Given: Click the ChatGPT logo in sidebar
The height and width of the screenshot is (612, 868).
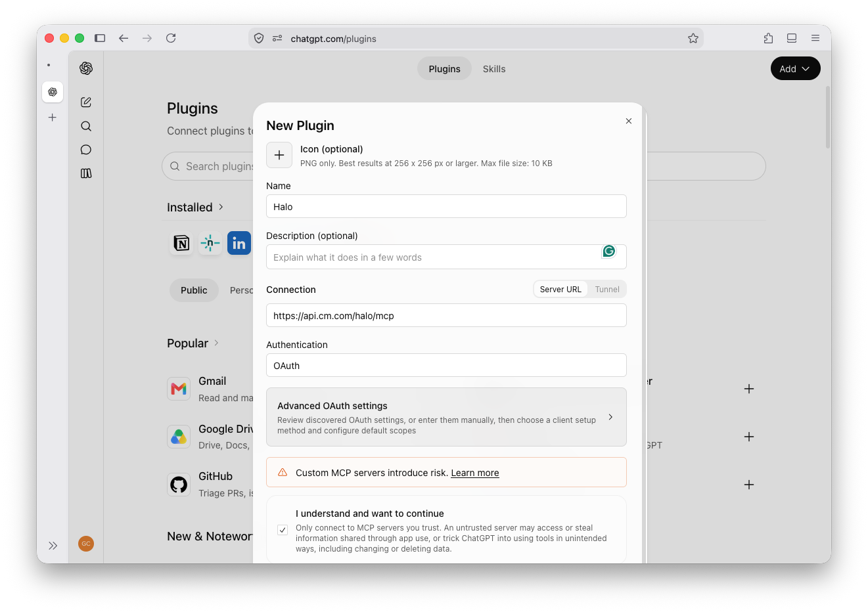Looking at the screenshot, I should [86, 68].
